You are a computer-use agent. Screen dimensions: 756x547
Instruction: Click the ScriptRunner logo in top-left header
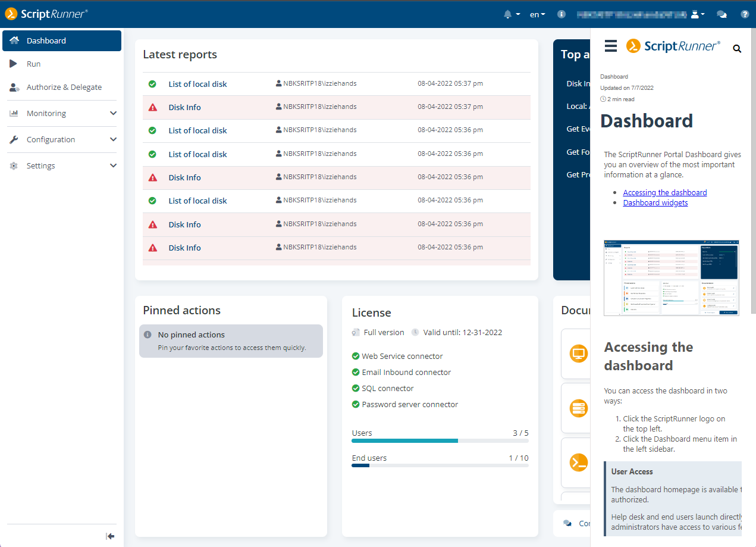46,14
